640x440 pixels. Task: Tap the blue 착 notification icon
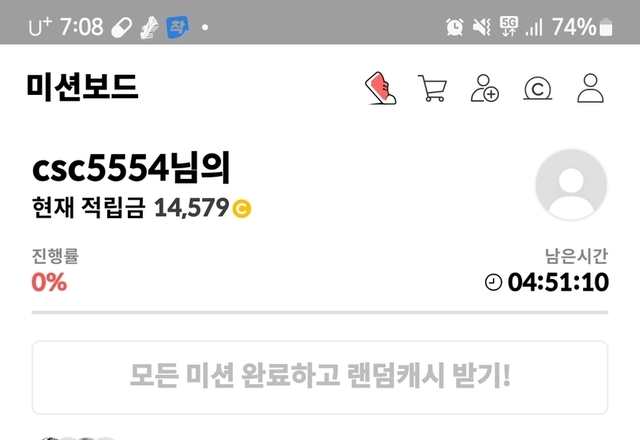click(177, 27)
